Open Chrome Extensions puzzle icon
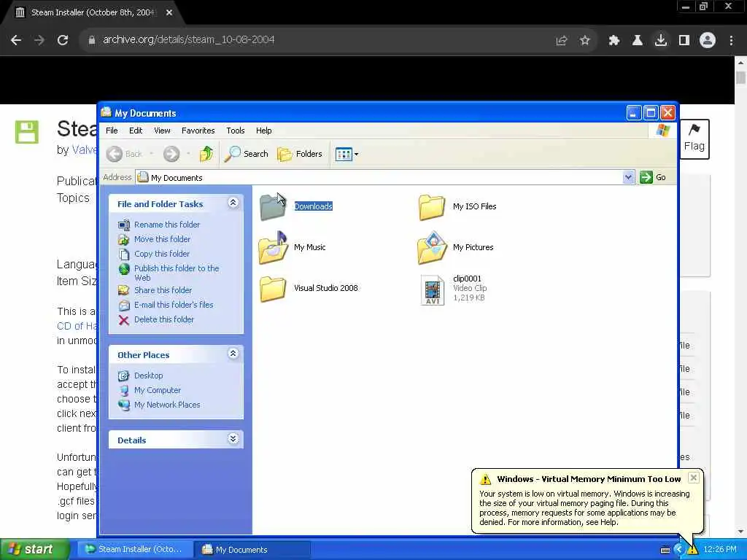This screenshot has width=747, height=560. click(x=614, y=41)
